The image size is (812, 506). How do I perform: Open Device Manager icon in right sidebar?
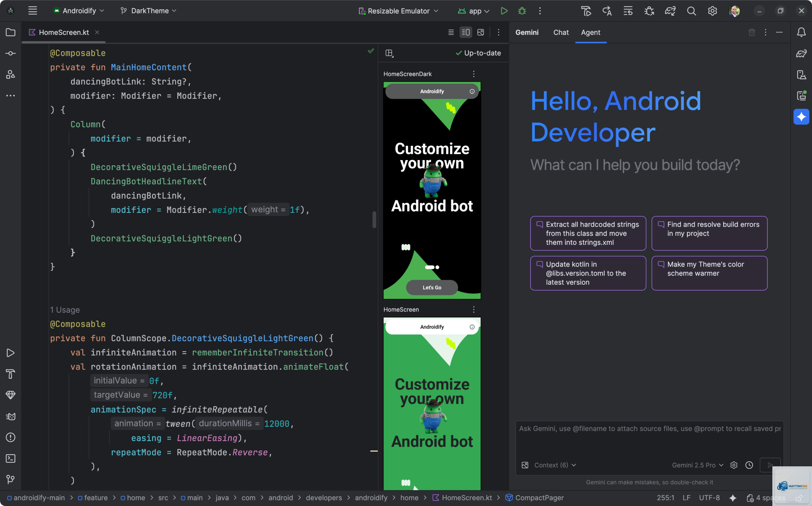click(801, 75)
